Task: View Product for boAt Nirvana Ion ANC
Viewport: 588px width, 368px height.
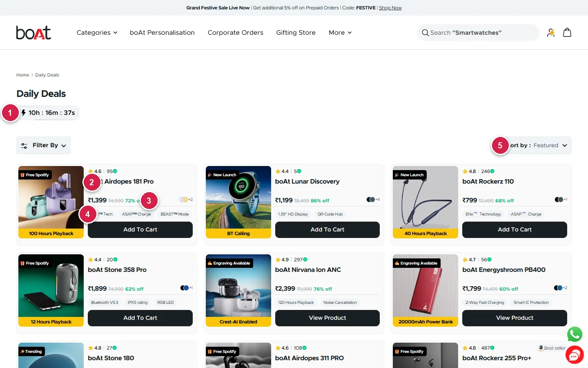Action: click(x=327, y=318)
